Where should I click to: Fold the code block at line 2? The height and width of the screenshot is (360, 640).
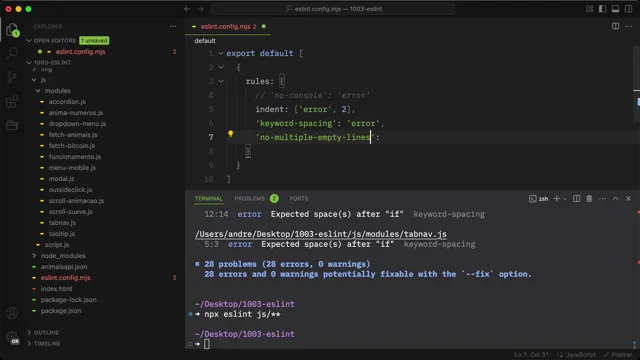(221, 67)
